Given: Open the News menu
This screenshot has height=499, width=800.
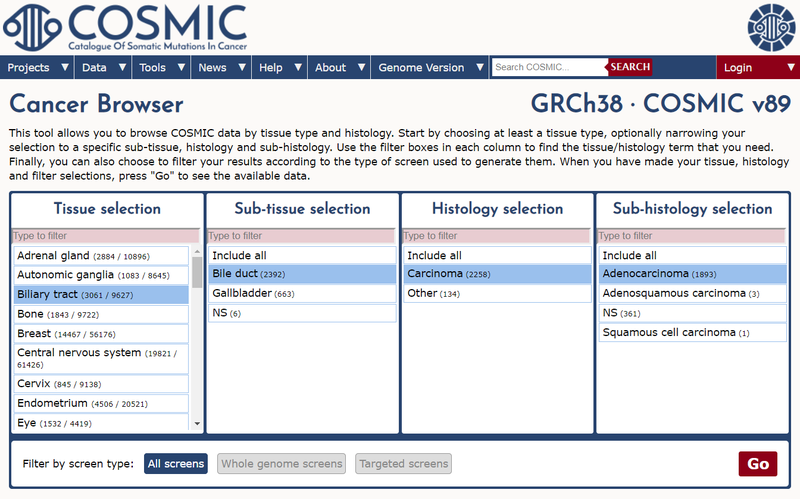Looking at the screenshot, I should pos(221,67).
